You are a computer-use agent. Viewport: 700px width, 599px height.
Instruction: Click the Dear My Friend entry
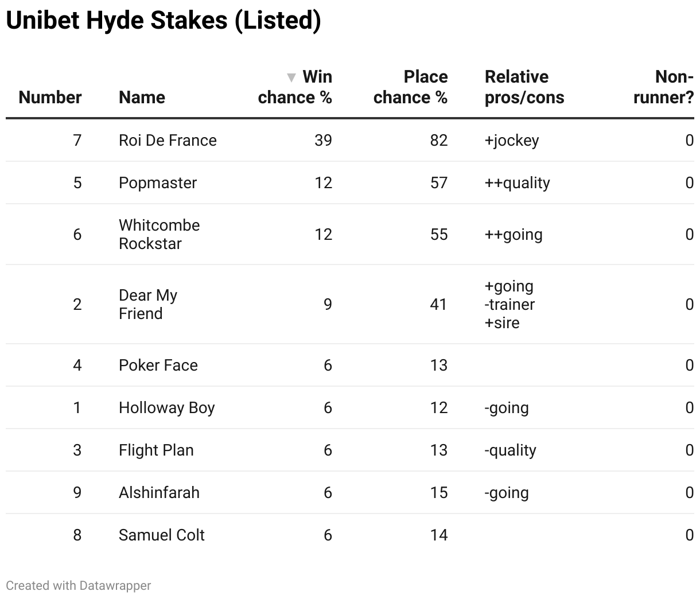click(x=148, y=304)
